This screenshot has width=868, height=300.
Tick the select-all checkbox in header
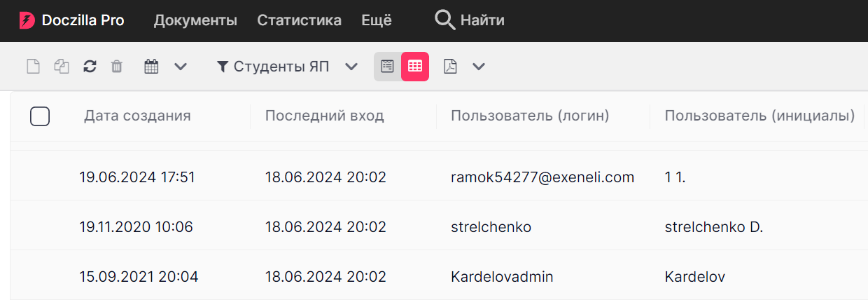(x=40, y=116)
